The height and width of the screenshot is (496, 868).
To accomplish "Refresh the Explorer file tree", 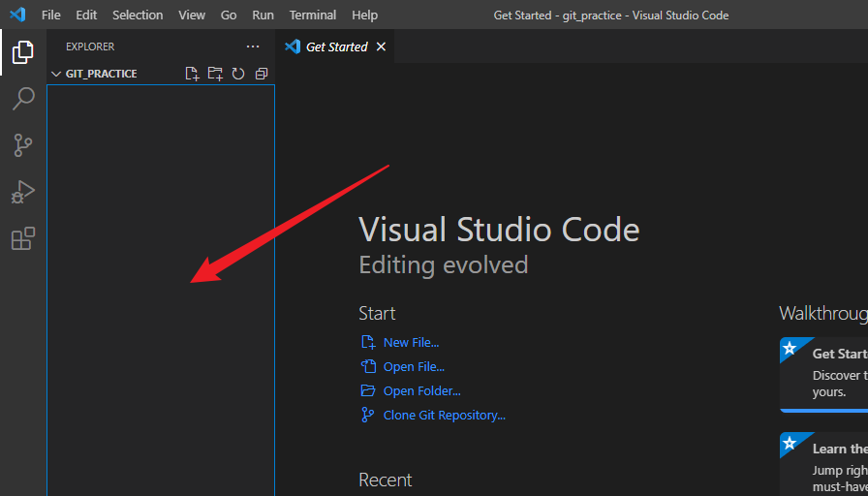I will pos(238,74).
